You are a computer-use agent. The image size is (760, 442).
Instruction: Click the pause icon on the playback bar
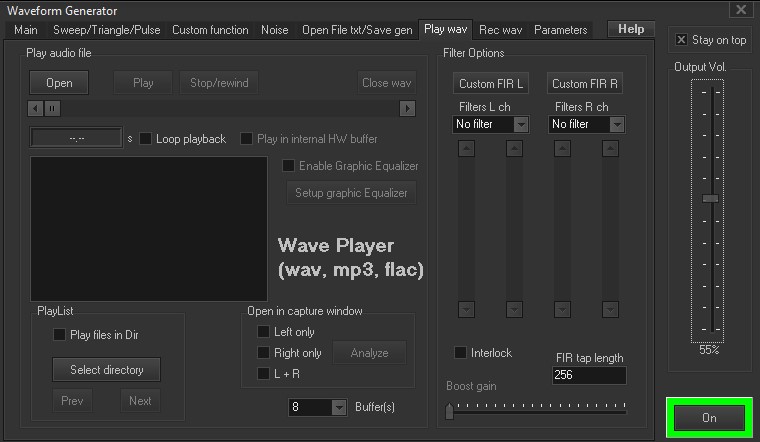52,109
